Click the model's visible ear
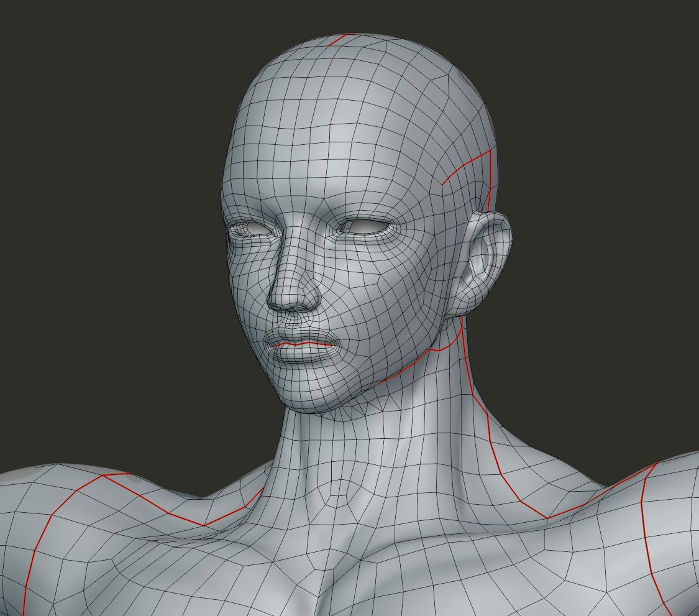The height and width of the screenshot is (616, 699). 482,263
